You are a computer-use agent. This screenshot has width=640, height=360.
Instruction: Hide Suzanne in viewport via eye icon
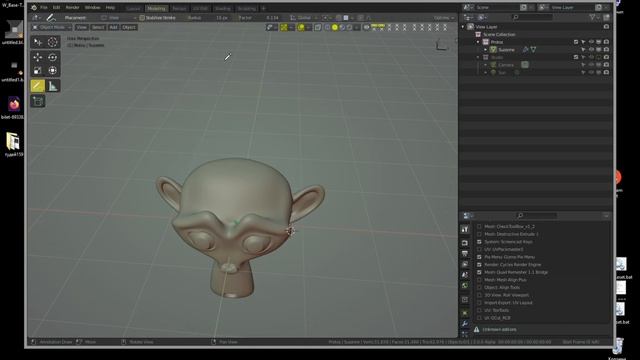coord(591,50)
